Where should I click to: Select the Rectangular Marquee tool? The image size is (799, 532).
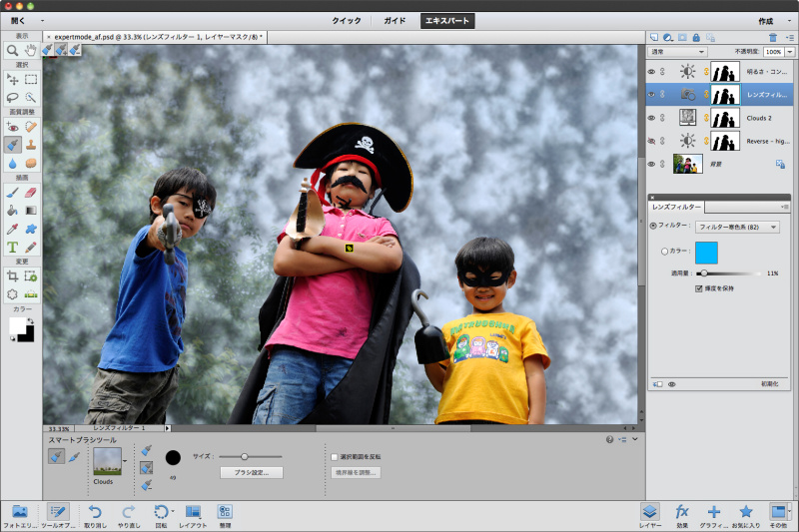(31, 80)
